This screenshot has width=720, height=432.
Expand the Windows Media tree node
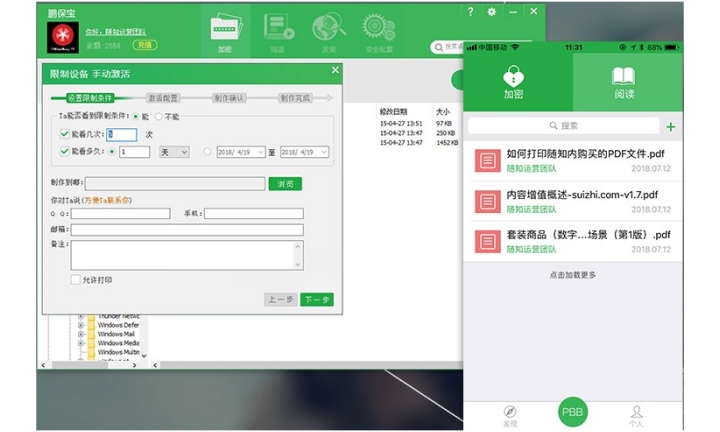tap(81, 343)
